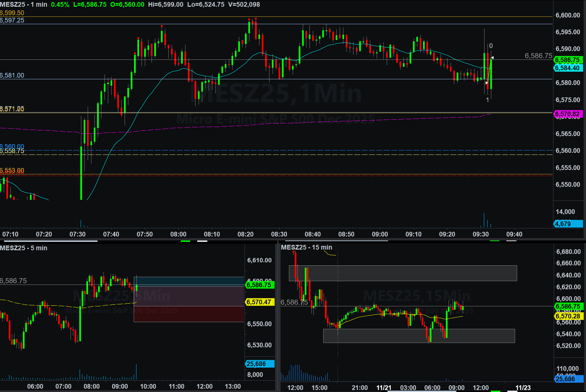Click the 09:30 label on time axis
586x392 pixels.
tap(480, 234)
